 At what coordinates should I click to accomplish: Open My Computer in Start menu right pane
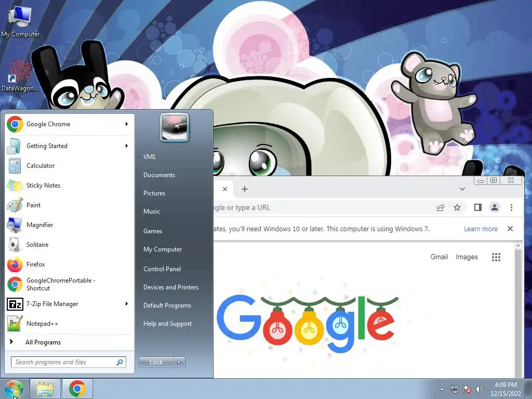click(163, 249)
